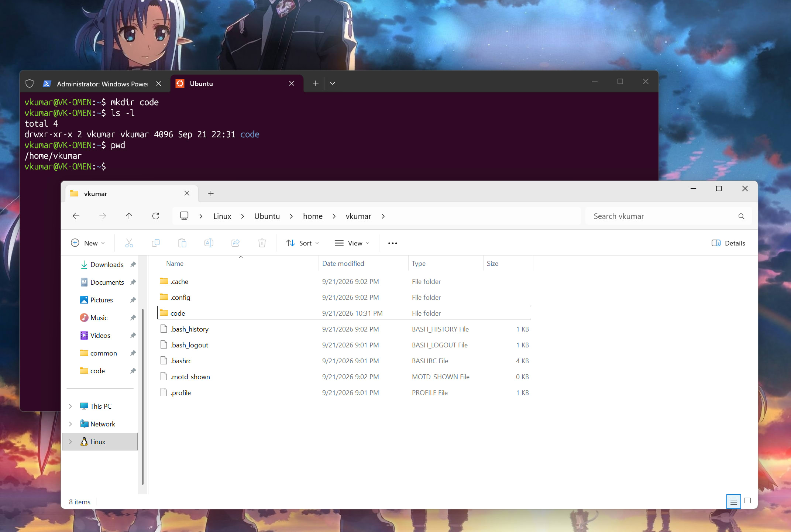Image resolution: width=791 pixels, height=532 pixels.
Task: Open Pictures in quick access
Action: pos(101,300)
